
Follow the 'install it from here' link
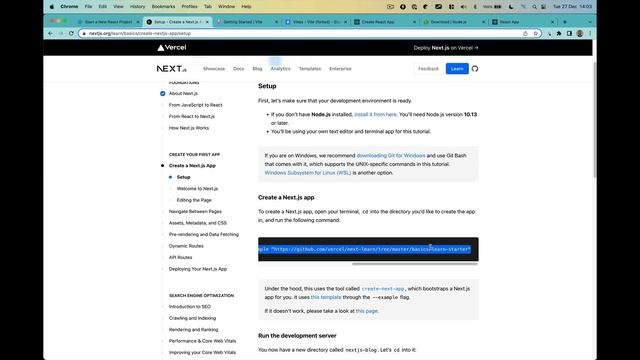coord(375,115)
